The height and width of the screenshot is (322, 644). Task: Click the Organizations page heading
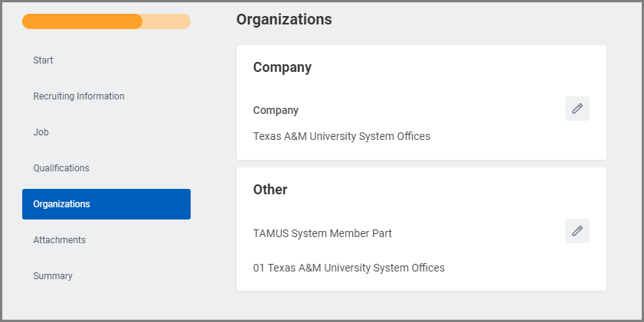tap(283, 20)
